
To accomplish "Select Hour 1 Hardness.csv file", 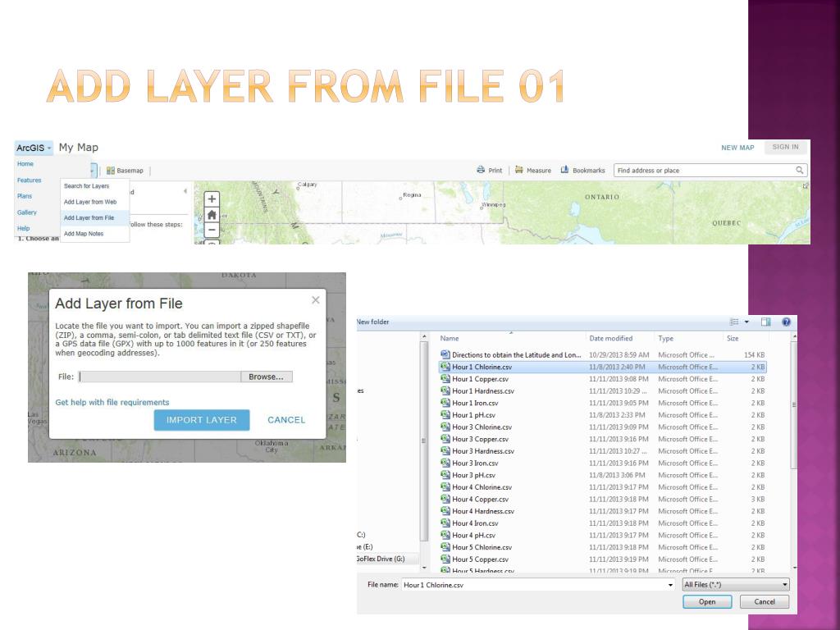I will 603,391.
